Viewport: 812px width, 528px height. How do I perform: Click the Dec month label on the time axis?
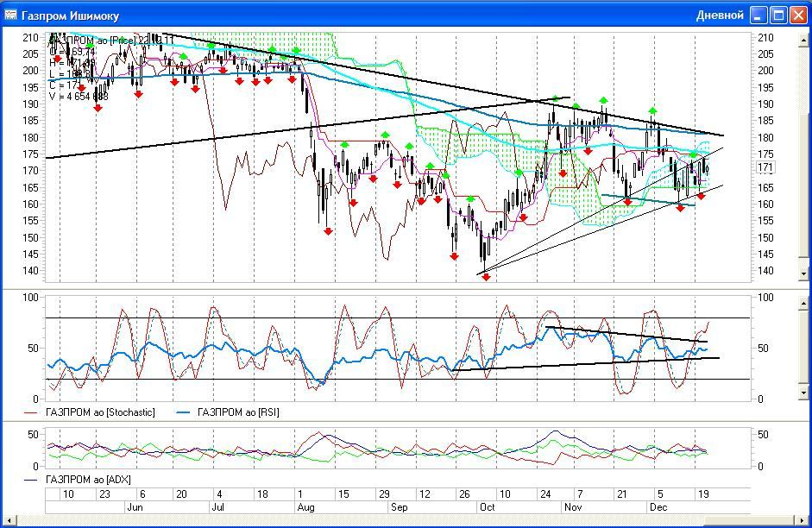click(x=658, y=507)
